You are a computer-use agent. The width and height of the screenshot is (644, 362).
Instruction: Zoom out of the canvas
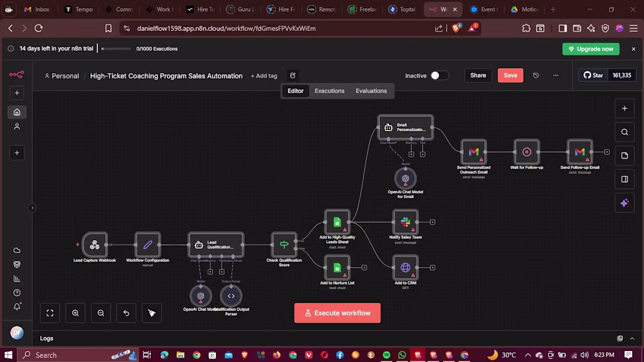101,313
